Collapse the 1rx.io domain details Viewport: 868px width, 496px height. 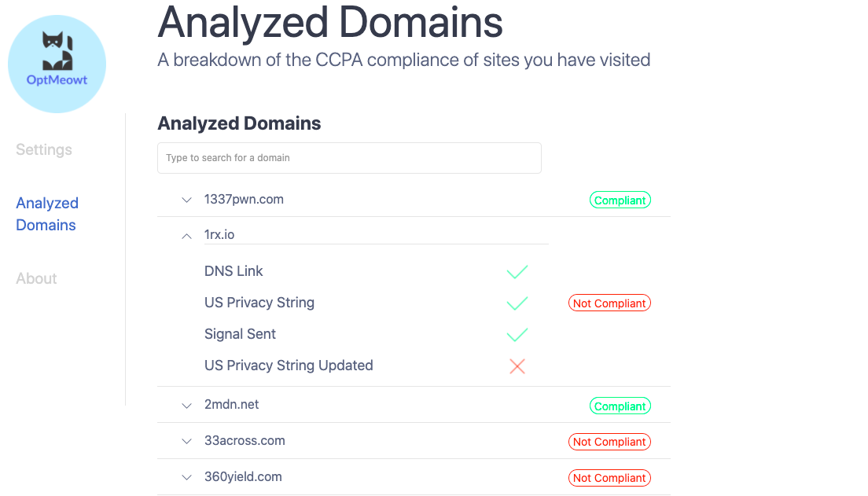coord(186,235)
